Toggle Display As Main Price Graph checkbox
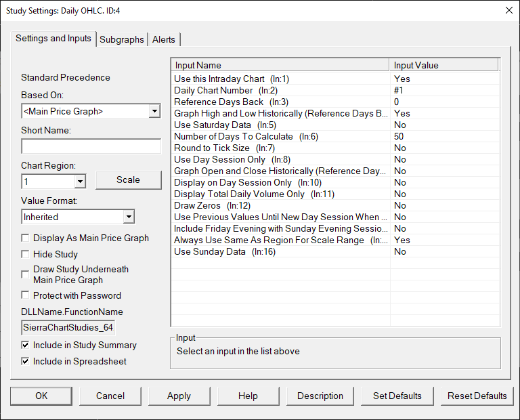Viewport: 520px width, 420px height. 26,238
